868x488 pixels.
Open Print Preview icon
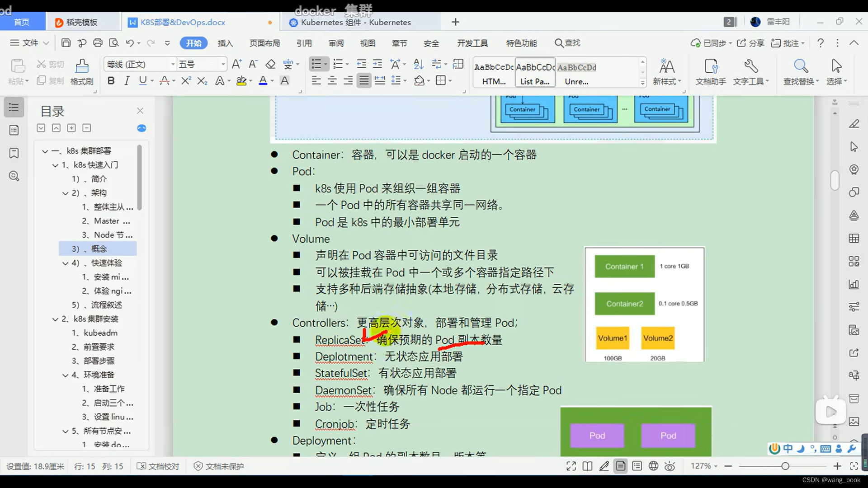coord(114,43)
